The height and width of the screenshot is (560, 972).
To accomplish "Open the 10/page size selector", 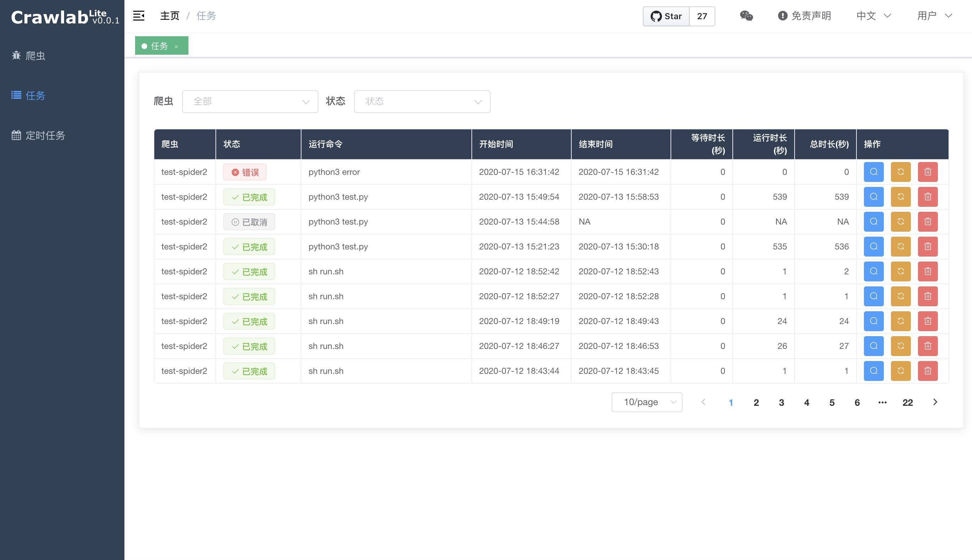I will [646, 402].
